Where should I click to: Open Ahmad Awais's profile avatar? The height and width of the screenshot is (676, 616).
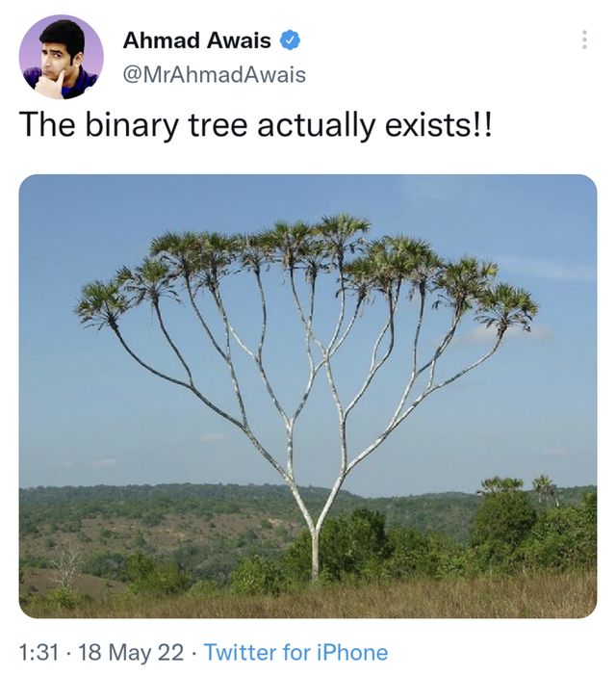coord(61,57)
